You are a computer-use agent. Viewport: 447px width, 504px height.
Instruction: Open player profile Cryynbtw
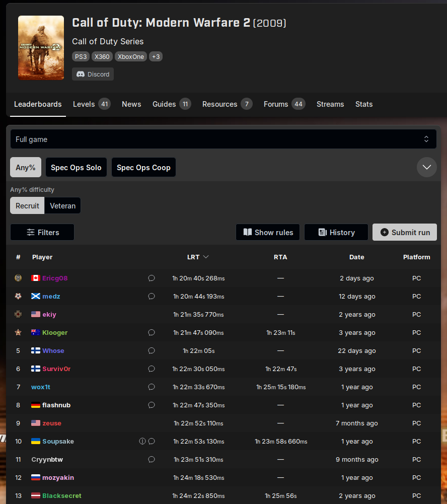(x=47, y=459)
